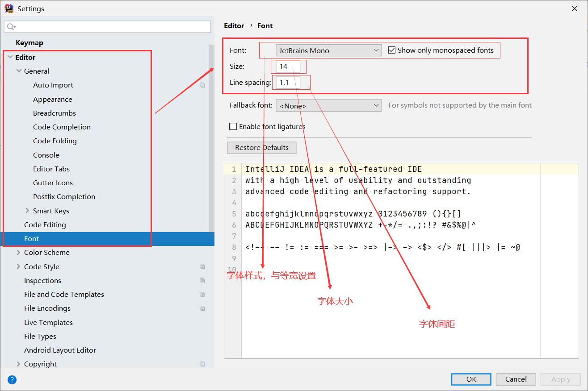The width and height of the screenshot is (588, 391).
Task: Select the Font tree item
Action: click(107, 239)
